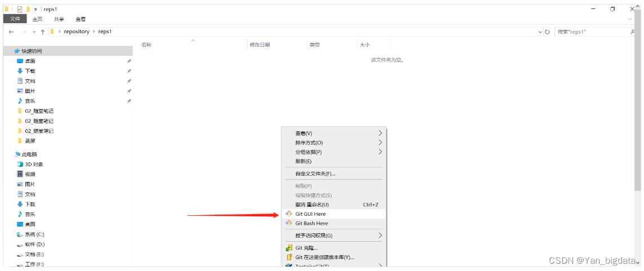
Task: Click the 系统 (C:) drive icon
Action: 20,234
